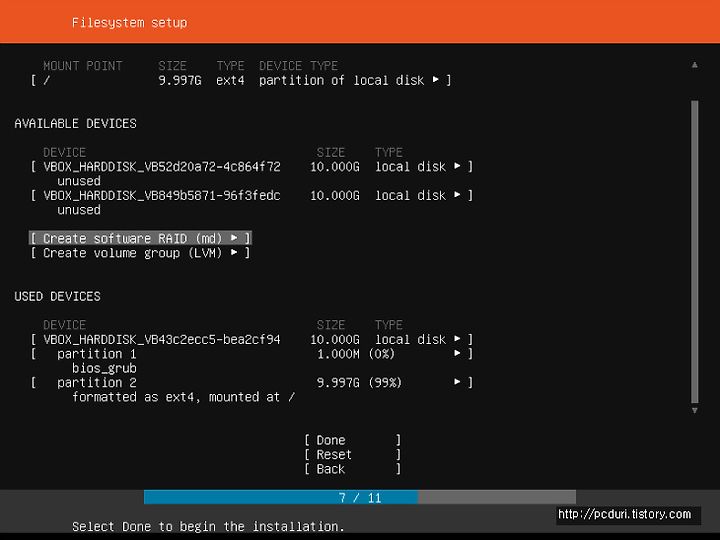The image size is (720, 540).
Task: Go Back to the previous step
Action: point(353,469)
